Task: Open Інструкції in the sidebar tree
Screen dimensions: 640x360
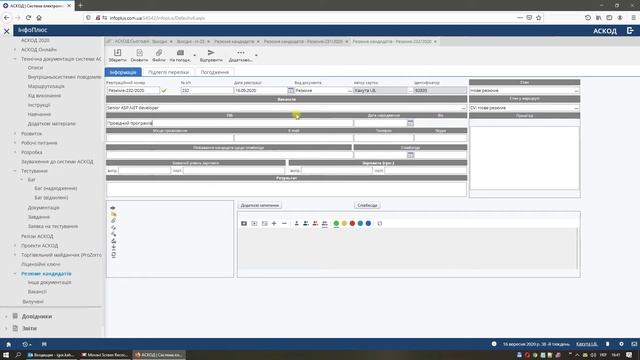Action: tap(39, 105)
